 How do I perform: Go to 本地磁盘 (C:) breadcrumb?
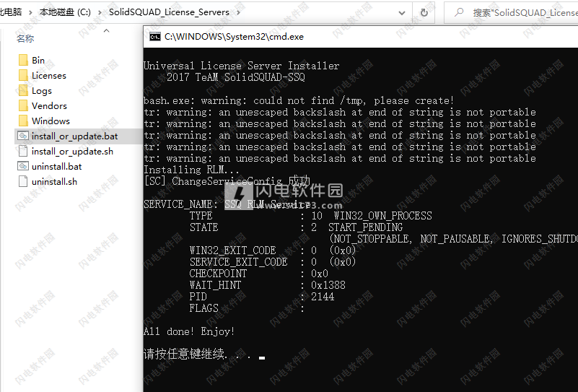[65, 12]
